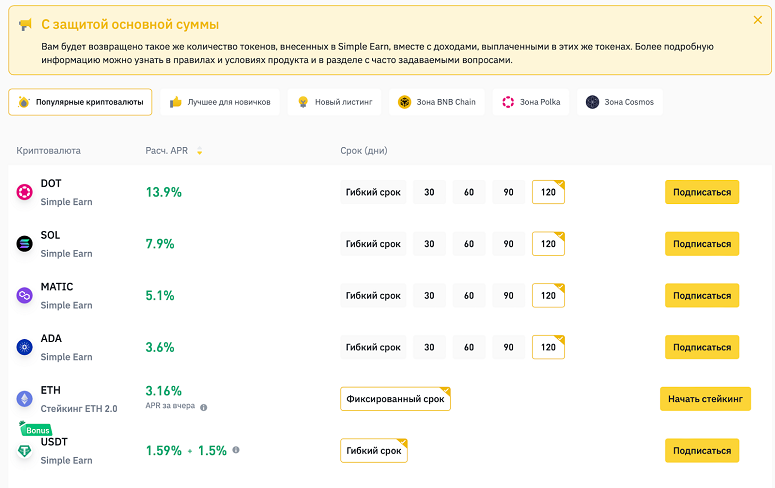Image resolution: width=775 pixels, height=488 pixels.
Task: Open the Зона Polka tab
Action: (531, 102)
